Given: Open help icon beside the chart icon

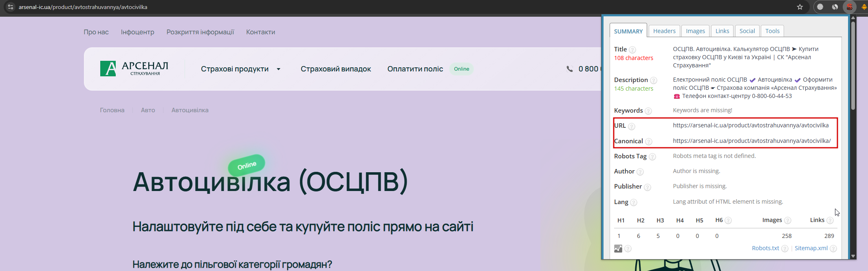Looking at the screenshot, I should (628, 249).
